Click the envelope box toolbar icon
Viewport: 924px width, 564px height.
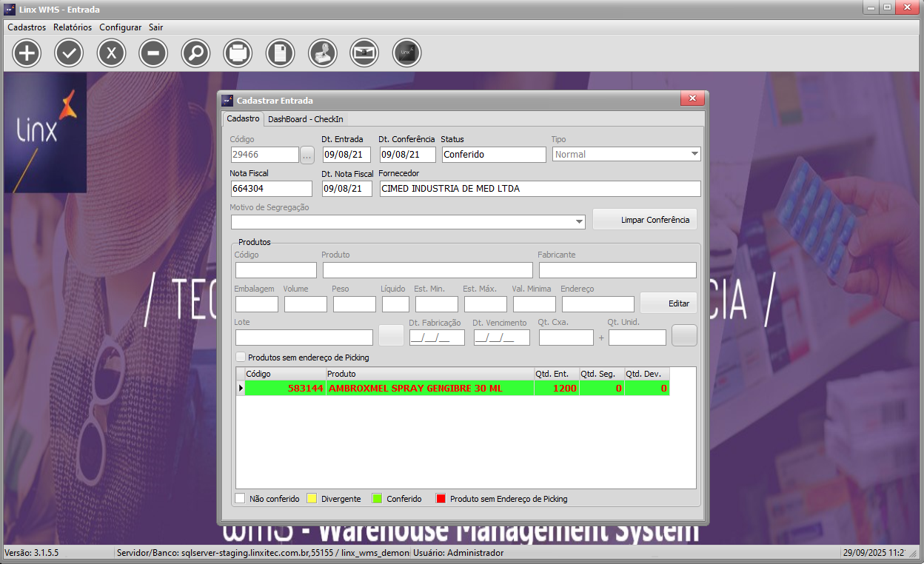[x=364, y=53]
